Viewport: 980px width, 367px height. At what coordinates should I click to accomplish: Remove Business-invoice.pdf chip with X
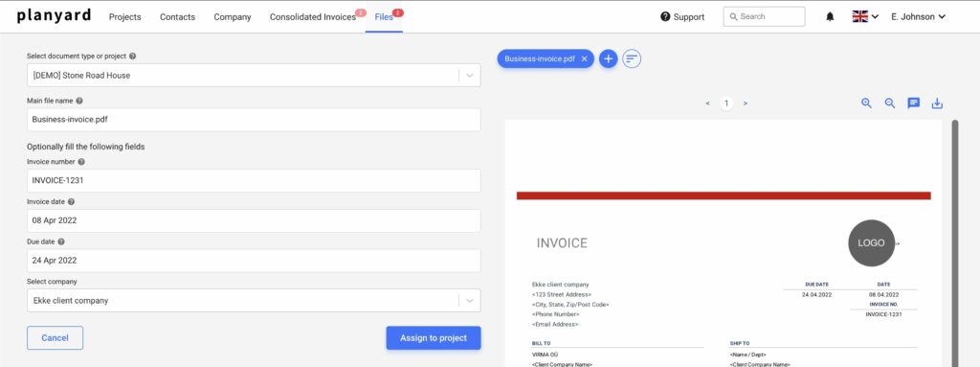585,58
